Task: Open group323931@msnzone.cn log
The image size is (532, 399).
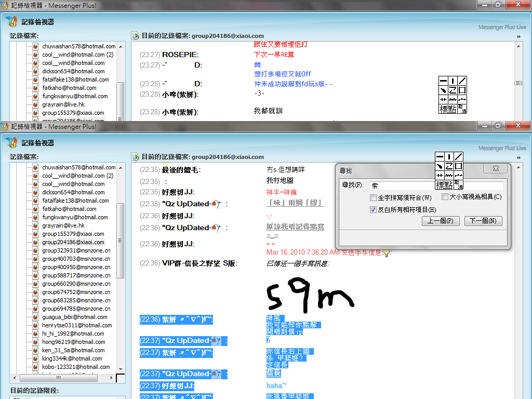Action: coord(76,250)
